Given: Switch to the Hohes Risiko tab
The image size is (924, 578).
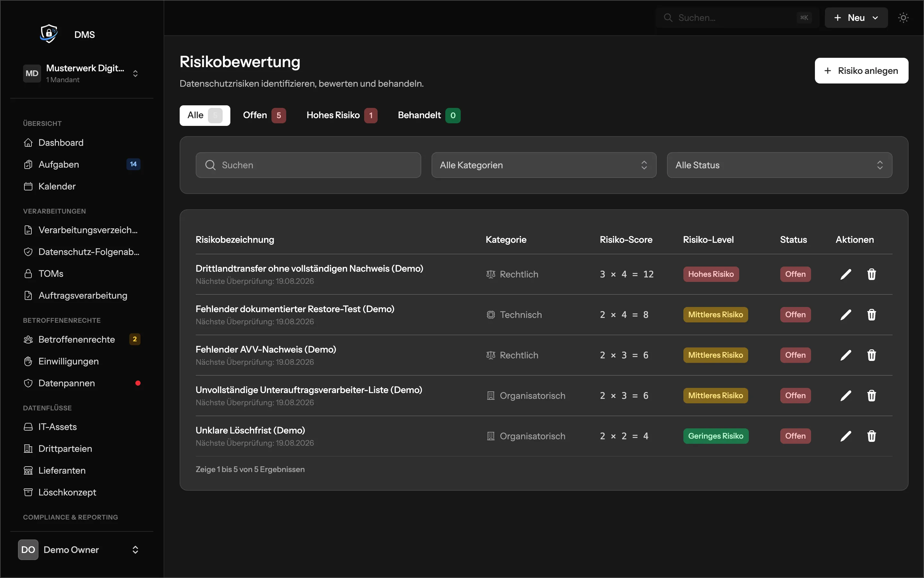Looking at the screenshot, I should point(342,115).
